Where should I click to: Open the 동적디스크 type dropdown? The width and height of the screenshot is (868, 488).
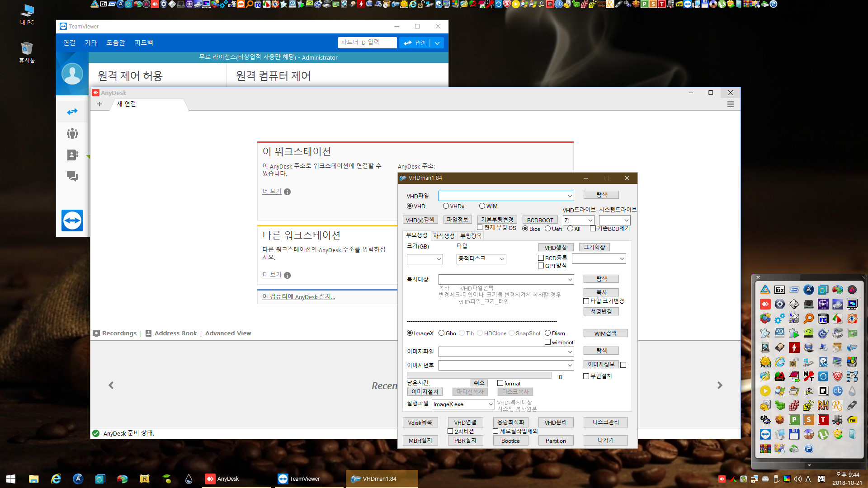pyautogui.click(x=502, y=259)
